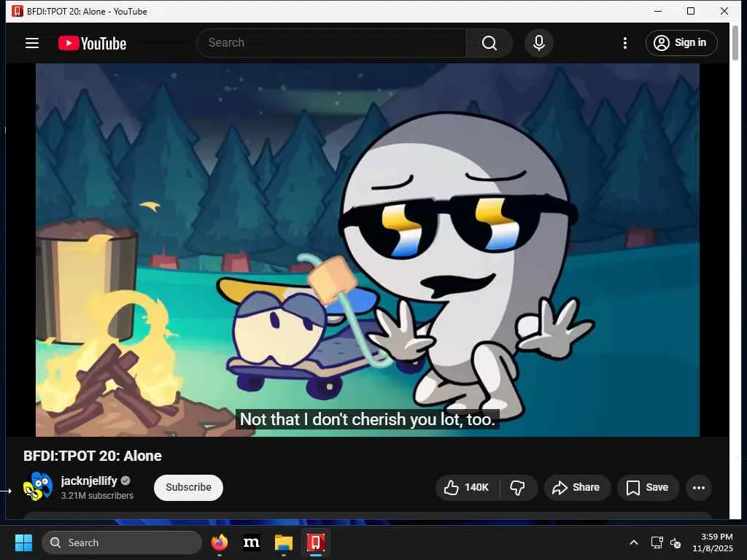Focus the YouTube search field
The image size is (747, 560).
point(332,43)
